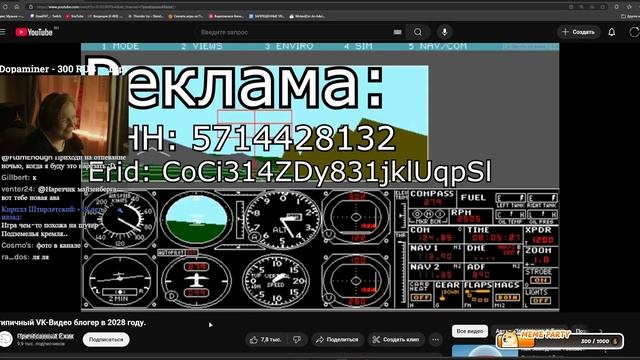Image resolution: width=640 pixels, height=360 pixels.
Task: Dislike the video with thumbs-down
Action: tap(298, 339)
